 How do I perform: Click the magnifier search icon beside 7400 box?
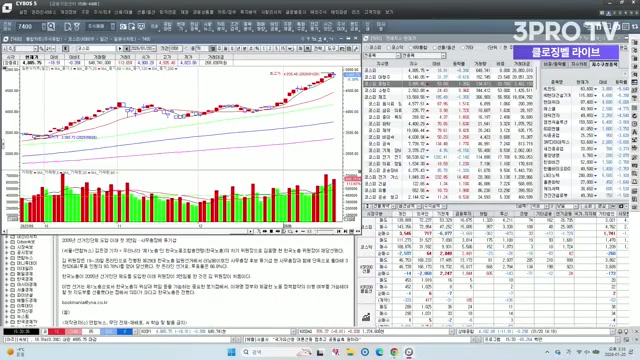point(51,27)
